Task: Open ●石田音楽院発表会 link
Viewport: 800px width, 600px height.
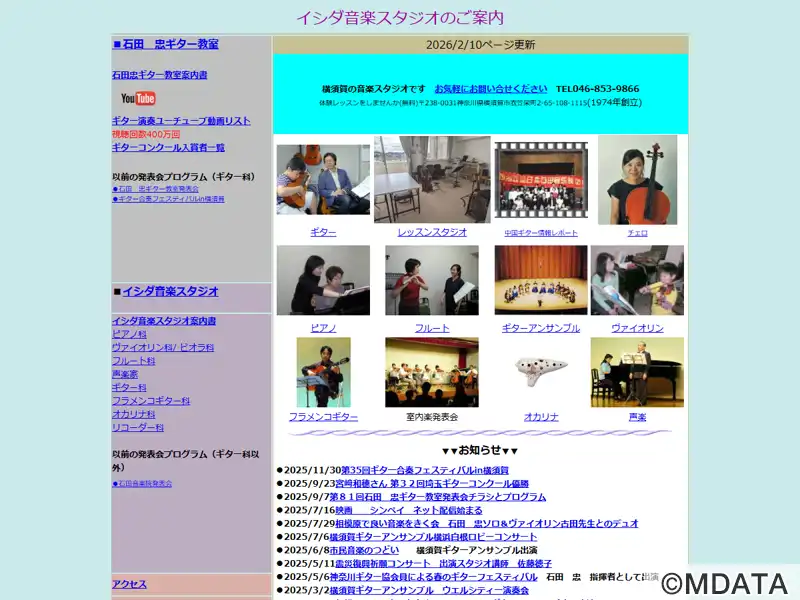Action: pos(142,484)
